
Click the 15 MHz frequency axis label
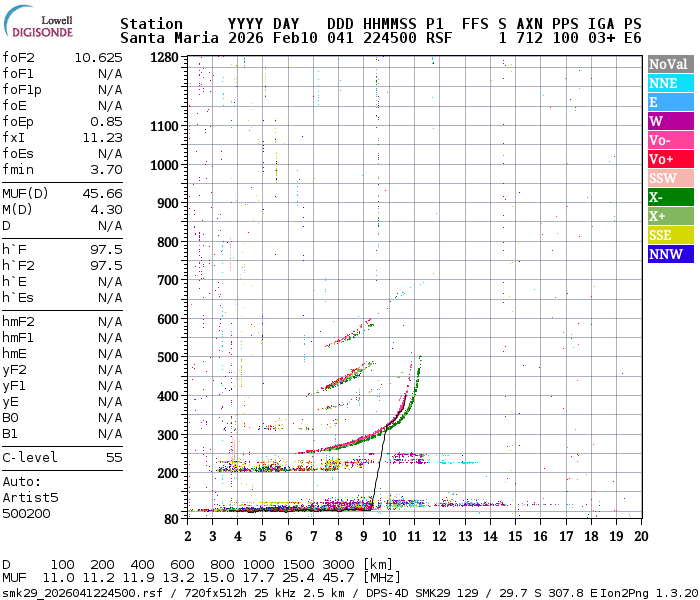(515, 536)
